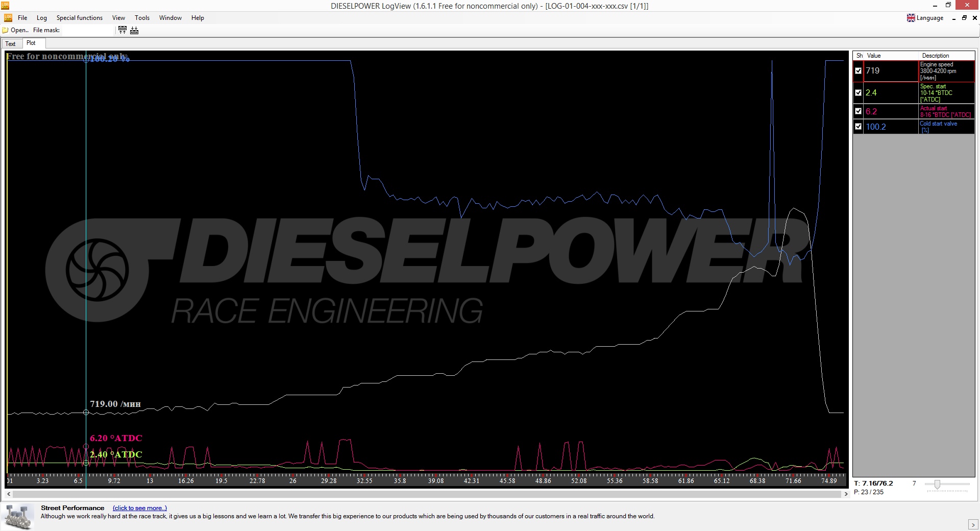Click the Spec. start description cell
The image size is (980, 531).
946,93
